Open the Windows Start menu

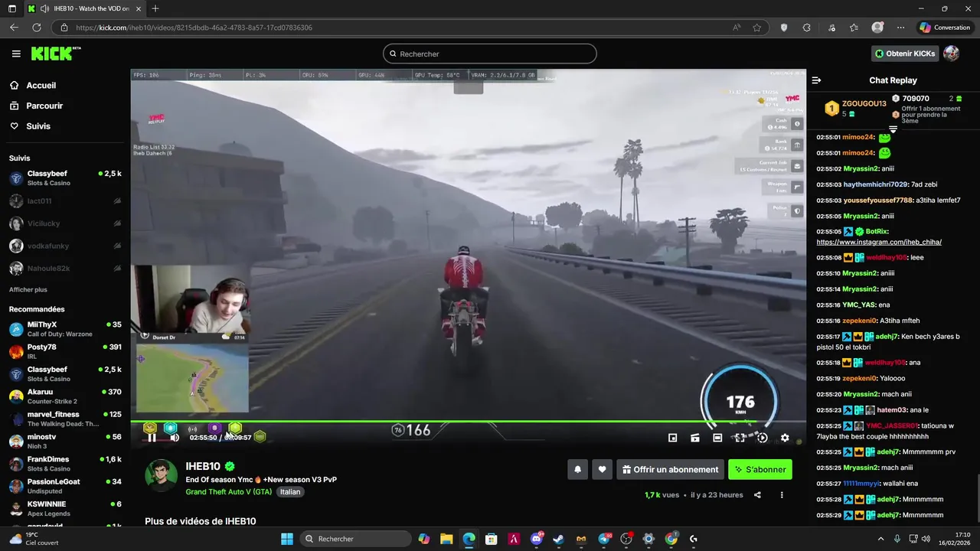(286, 539)
